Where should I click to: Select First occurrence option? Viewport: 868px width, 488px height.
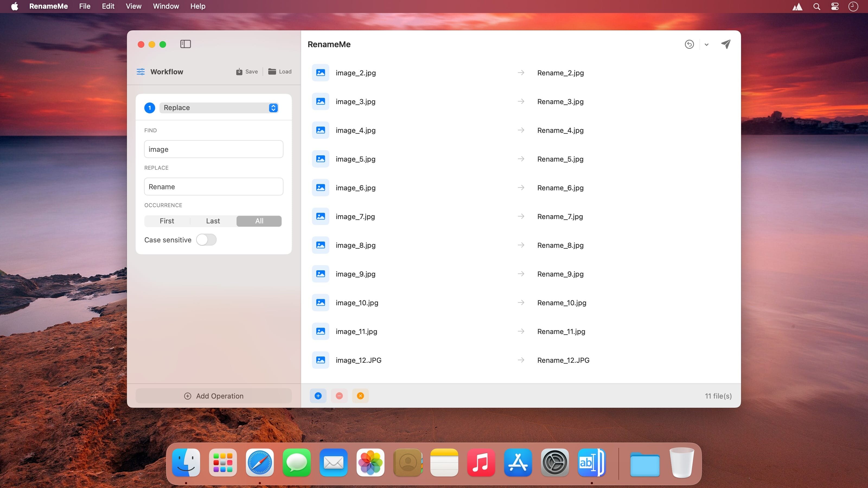click(x=167, y=221)
